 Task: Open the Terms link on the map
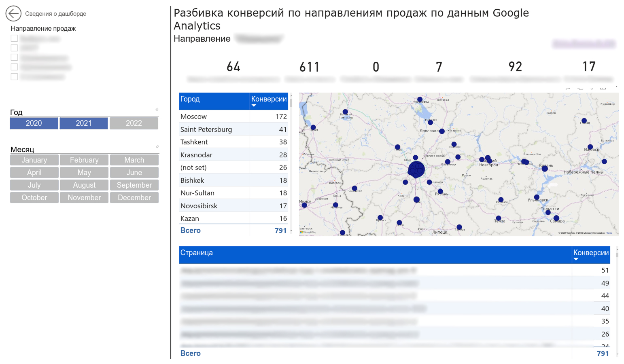609,233
